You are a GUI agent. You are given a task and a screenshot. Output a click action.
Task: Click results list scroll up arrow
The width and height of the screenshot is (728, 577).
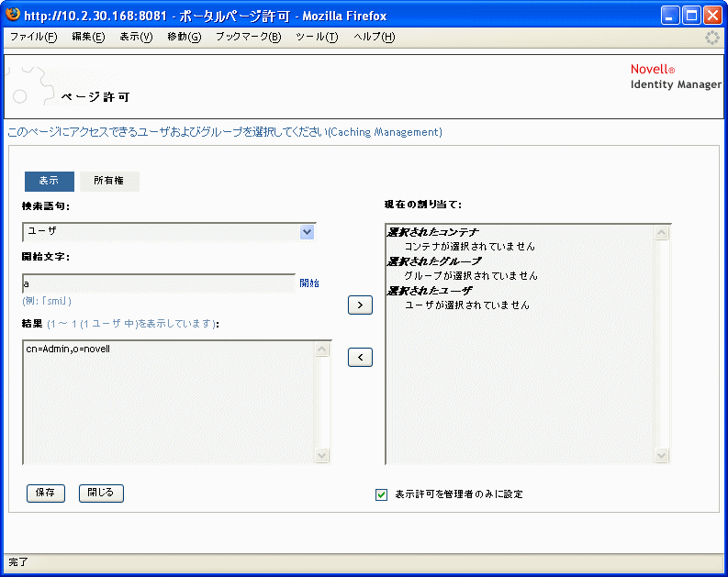[x=321, y=350]
